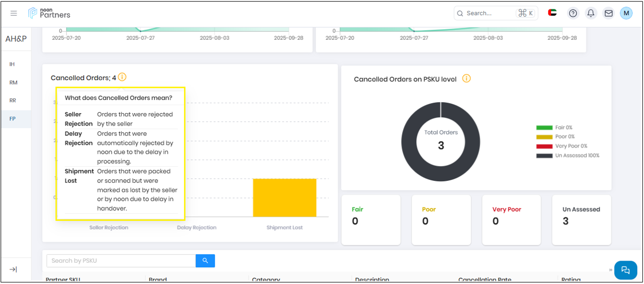The width and height of the screenshot is (644, 284).
Task: Select the IH sidebar item
Action: coord(12,64)
